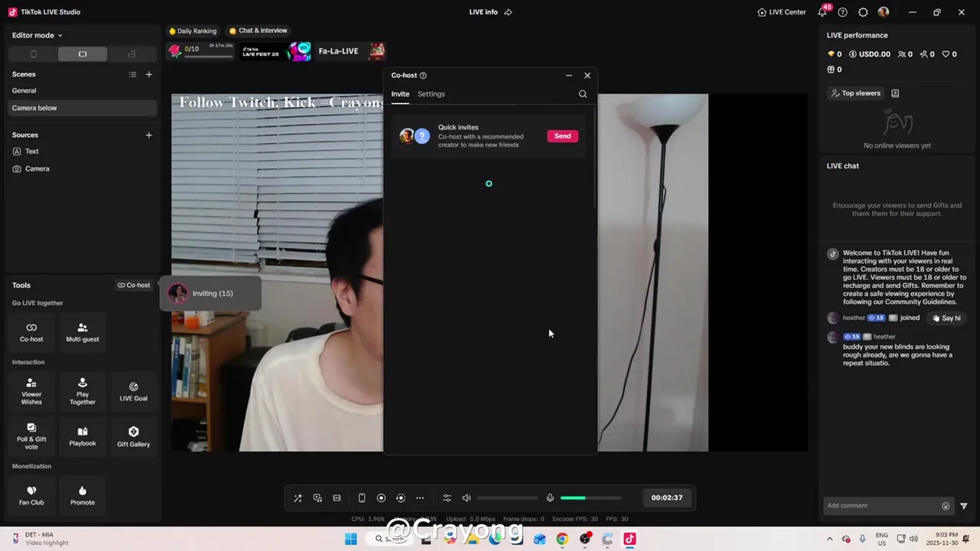Close the Co-host panel
This screenshot has width=980, height=551.
(x=587, y=75)
